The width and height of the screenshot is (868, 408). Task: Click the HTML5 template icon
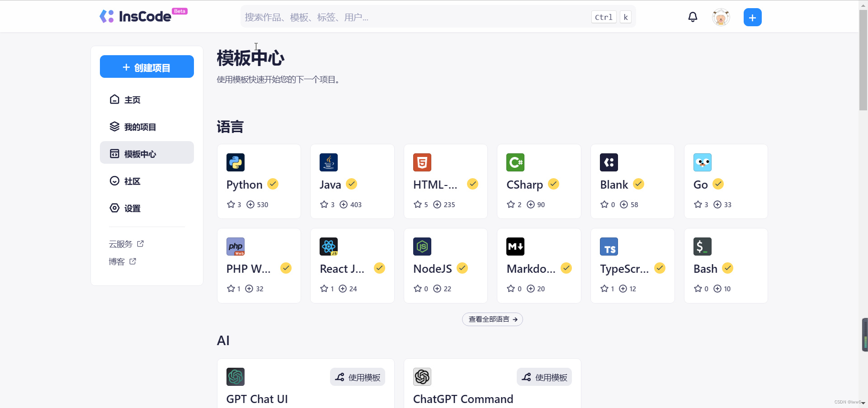pyautogui.click(x=422, y=162)
